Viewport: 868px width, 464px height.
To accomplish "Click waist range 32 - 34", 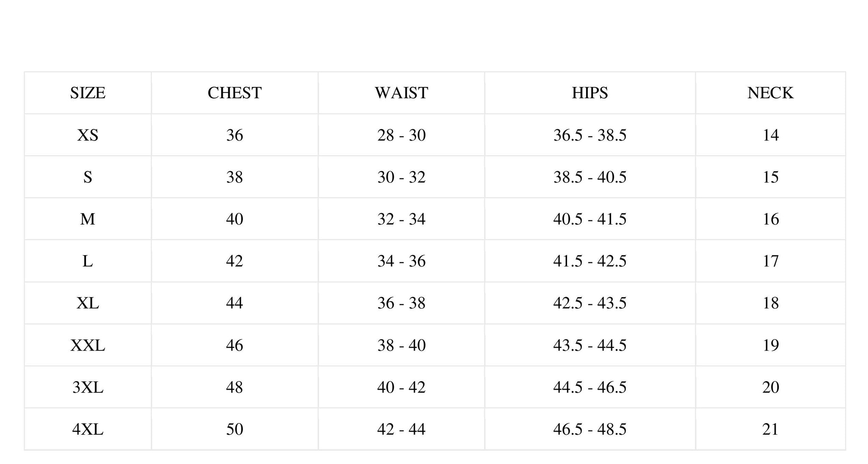I will click(x=401, y=219).
